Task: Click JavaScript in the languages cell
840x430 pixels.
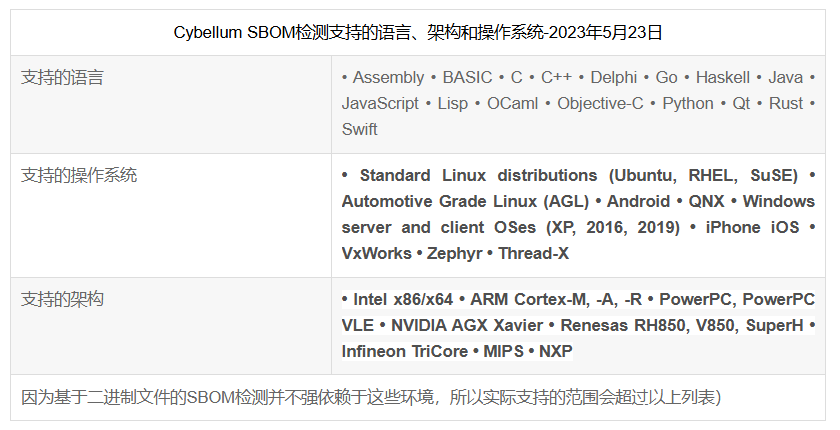Action: pos(380,103)
